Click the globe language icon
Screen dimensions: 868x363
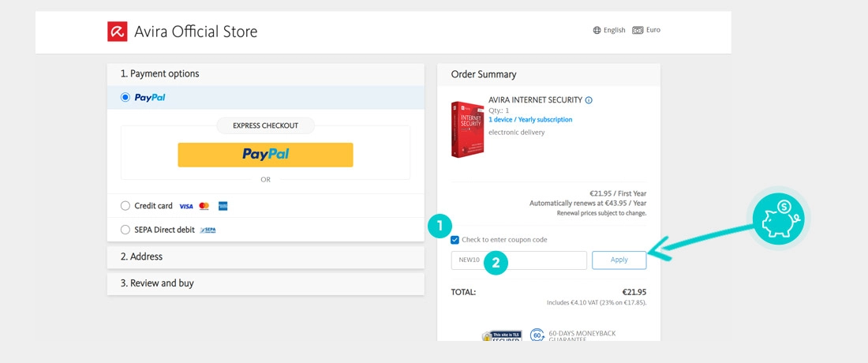point(597,31)
